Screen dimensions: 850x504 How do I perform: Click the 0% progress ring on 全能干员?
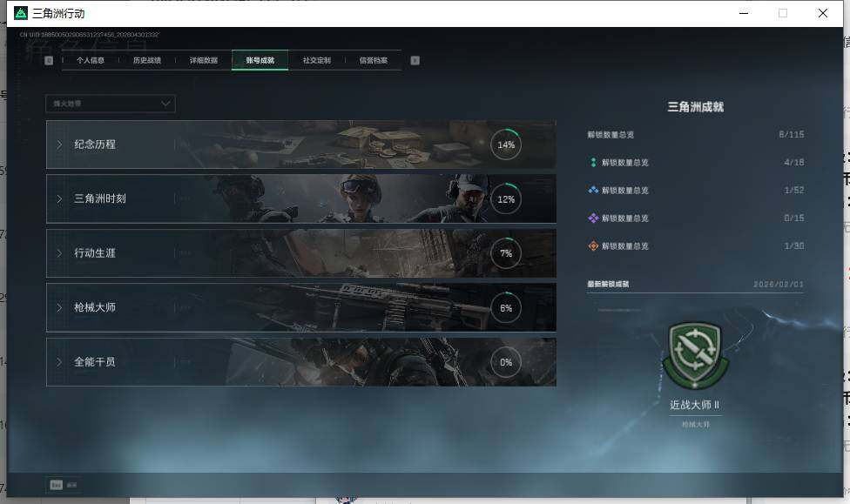[x=506, y=362]
